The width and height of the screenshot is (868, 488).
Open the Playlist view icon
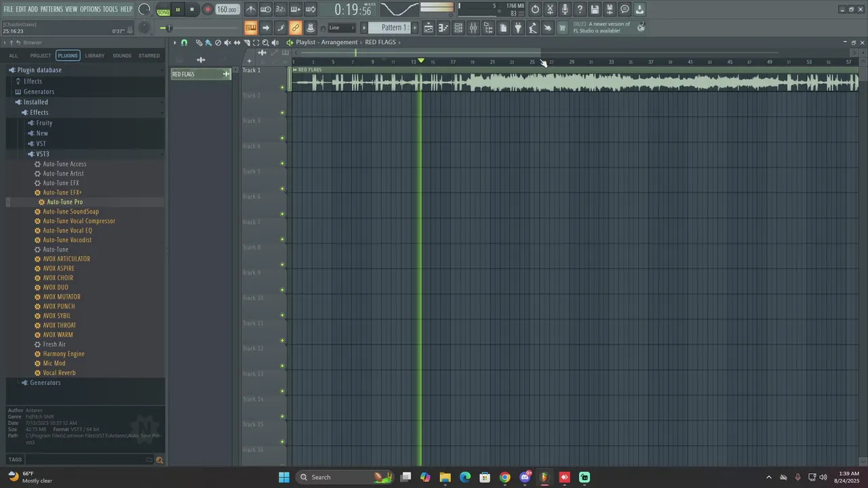(x=429, y=28)
